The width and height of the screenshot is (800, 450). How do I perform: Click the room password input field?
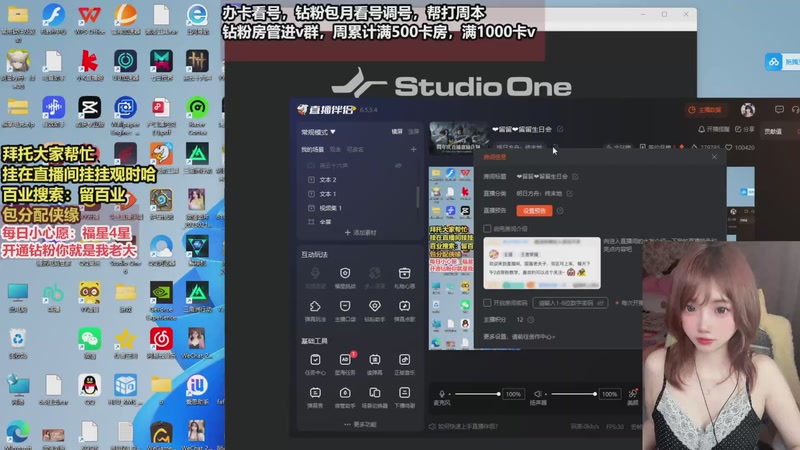(x=570, y=303)
